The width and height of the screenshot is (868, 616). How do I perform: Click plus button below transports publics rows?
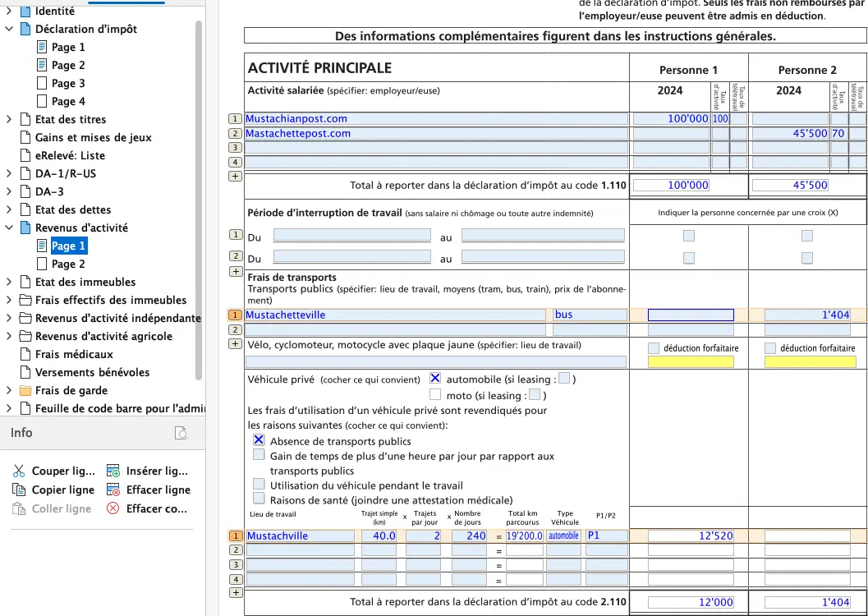tap(235, 343)
